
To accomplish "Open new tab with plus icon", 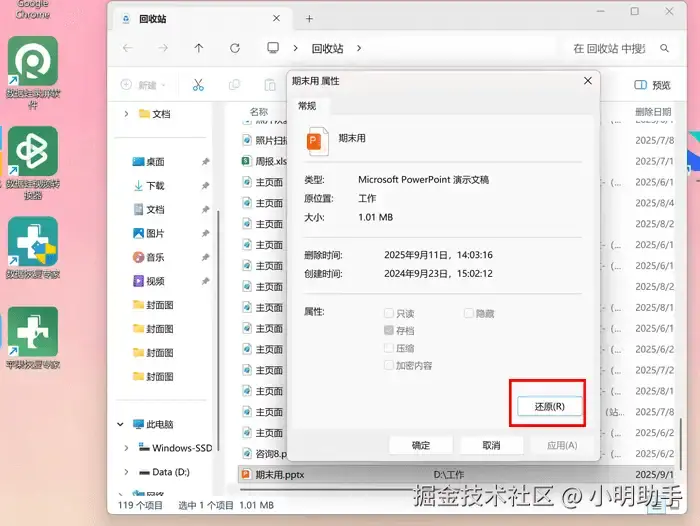I will pyautogui.click(x=309, y=19).
